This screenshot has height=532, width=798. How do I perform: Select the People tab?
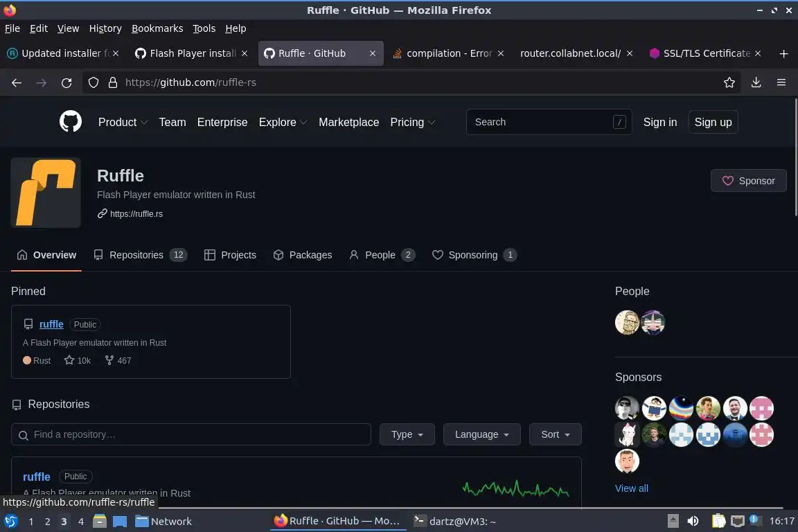click(382, 255)
